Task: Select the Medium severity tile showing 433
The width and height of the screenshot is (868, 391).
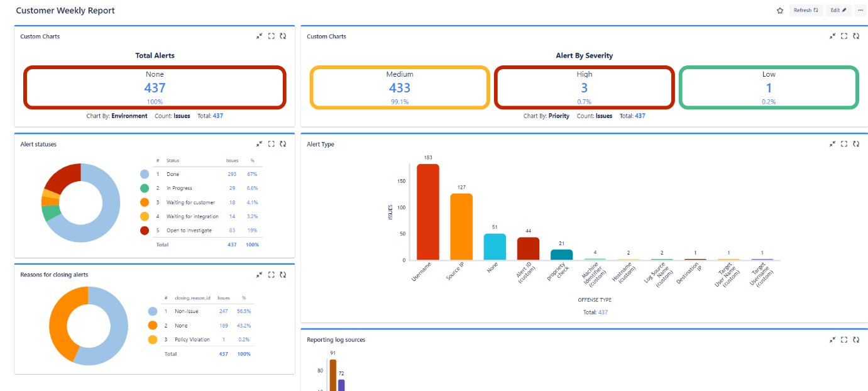Action: point(400,87)
